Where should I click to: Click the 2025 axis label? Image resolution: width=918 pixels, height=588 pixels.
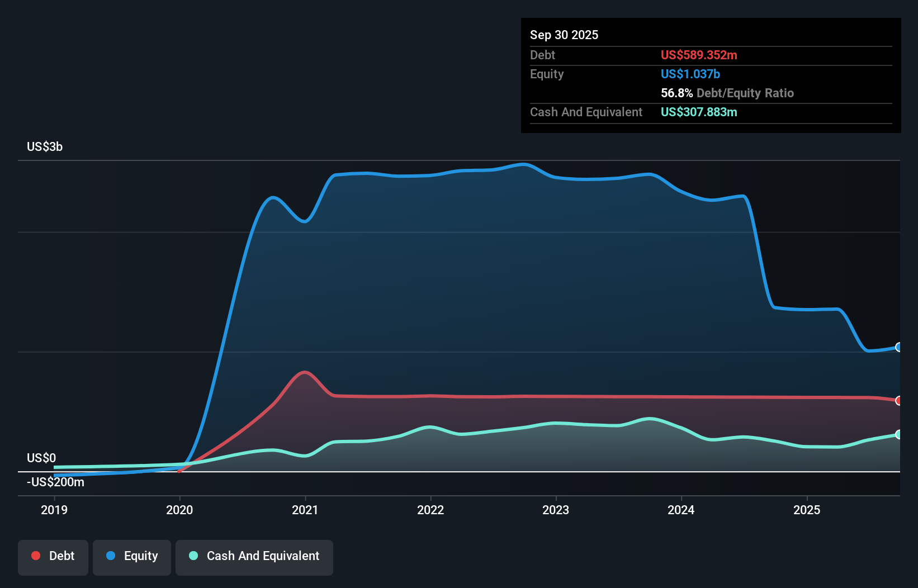pos(807,510)
